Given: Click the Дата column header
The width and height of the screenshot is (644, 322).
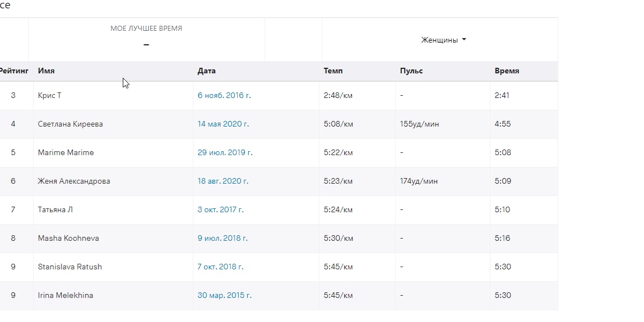Looking at the screenshot, I should pos(206,71).
